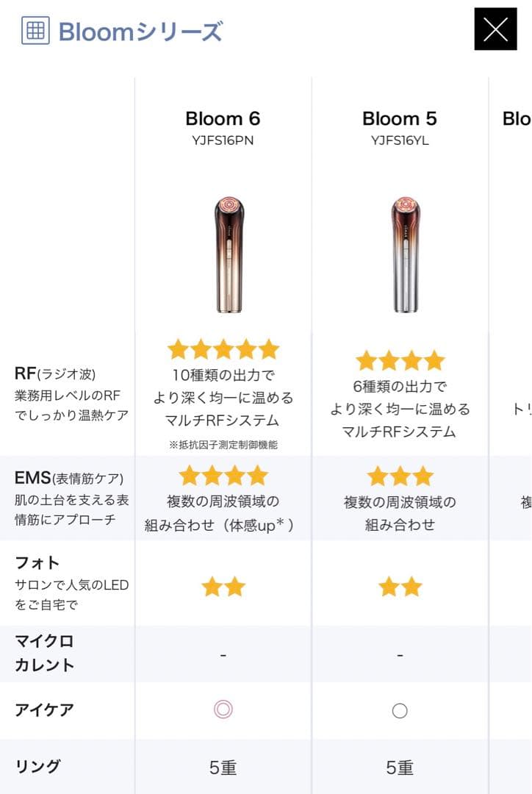Click the リング row label
The image size is (532, 794).
(37, 766)
